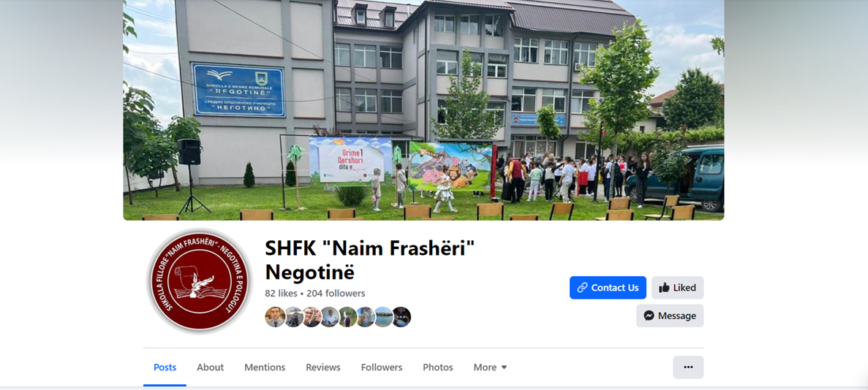Open the 82 likes link
Screen dimensions: 868x390
tap(282, 293)
